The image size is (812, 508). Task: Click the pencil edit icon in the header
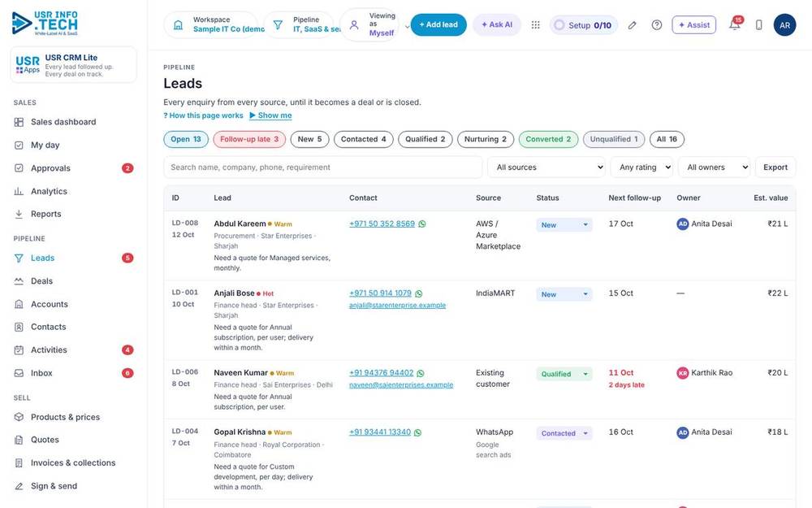pyautogui.click(x=632, y=25)
